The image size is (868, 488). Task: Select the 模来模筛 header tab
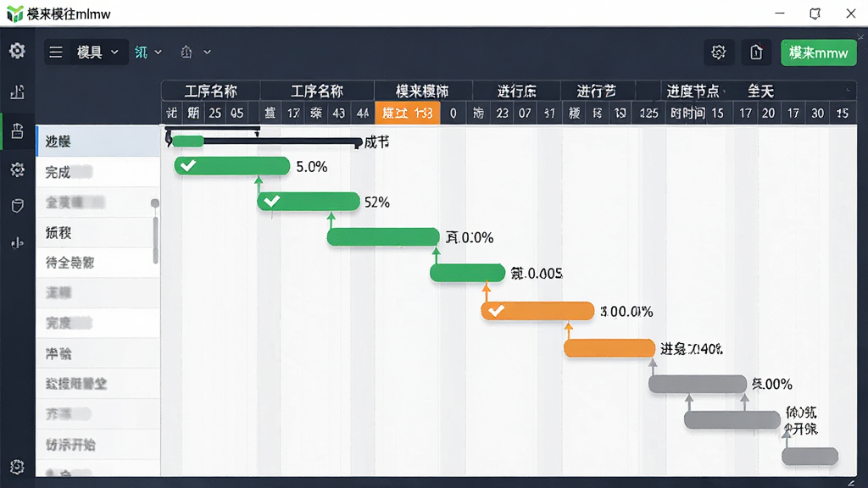pyautogui.click(x=422, y=91)
